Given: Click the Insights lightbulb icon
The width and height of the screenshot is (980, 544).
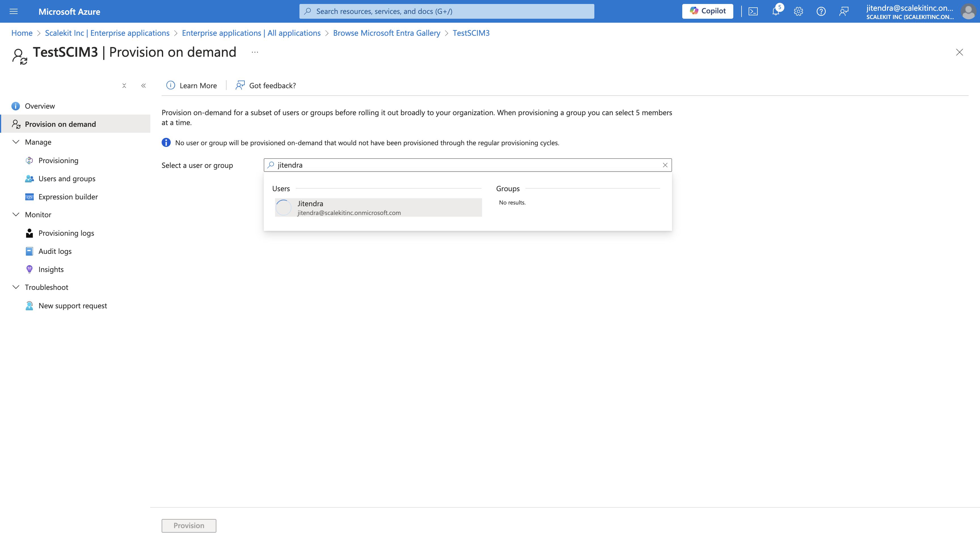Looking at the screenshot, I should 29,269.
